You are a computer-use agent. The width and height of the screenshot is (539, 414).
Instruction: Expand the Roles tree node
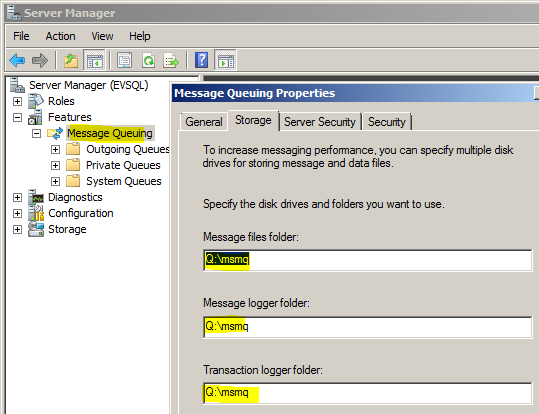tap(17, 101)
